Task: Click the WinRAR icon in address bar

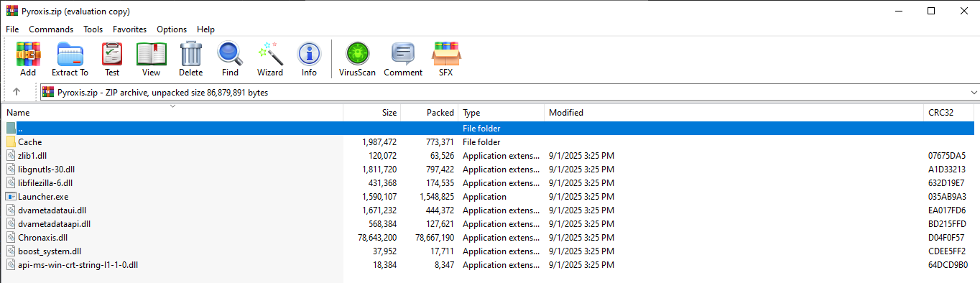Action: (x=48, y=92)
